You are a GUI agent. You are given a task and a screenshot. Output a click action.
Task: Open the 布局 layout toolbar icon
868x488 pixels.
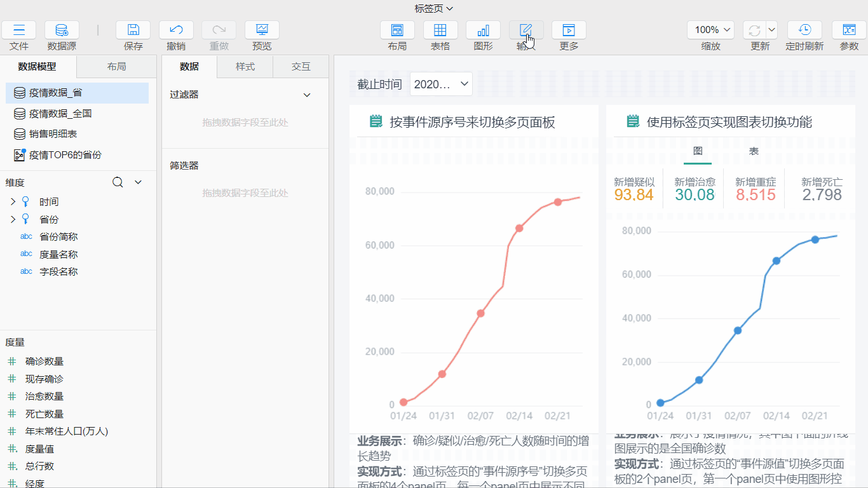397,30
